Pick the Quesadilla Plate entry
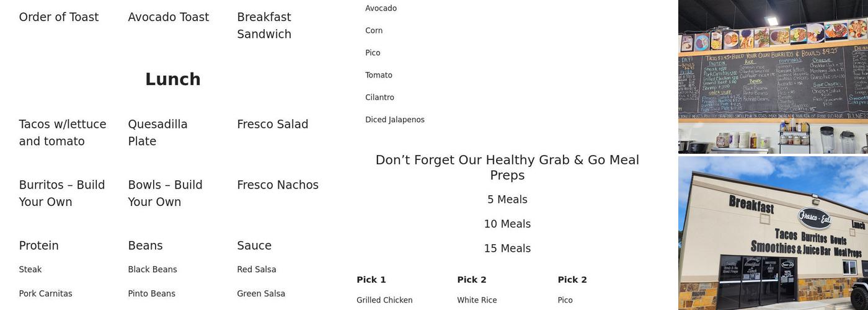Image resolution: width=868 pixels, height=310 pixels. point(157,133)
